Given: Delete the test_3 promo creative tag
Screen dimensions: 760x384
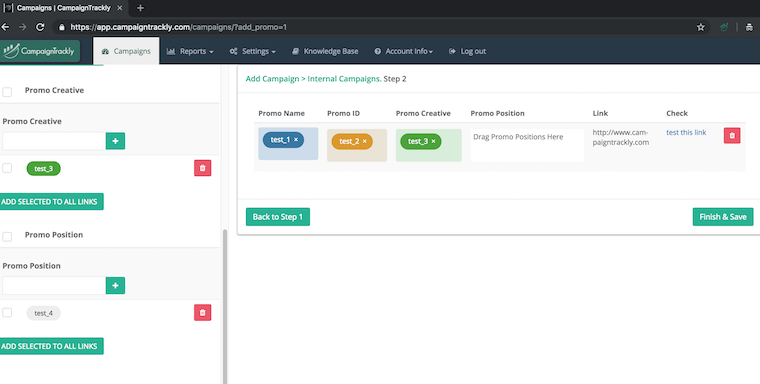Looking at the screenshot, I should (203, 168).
